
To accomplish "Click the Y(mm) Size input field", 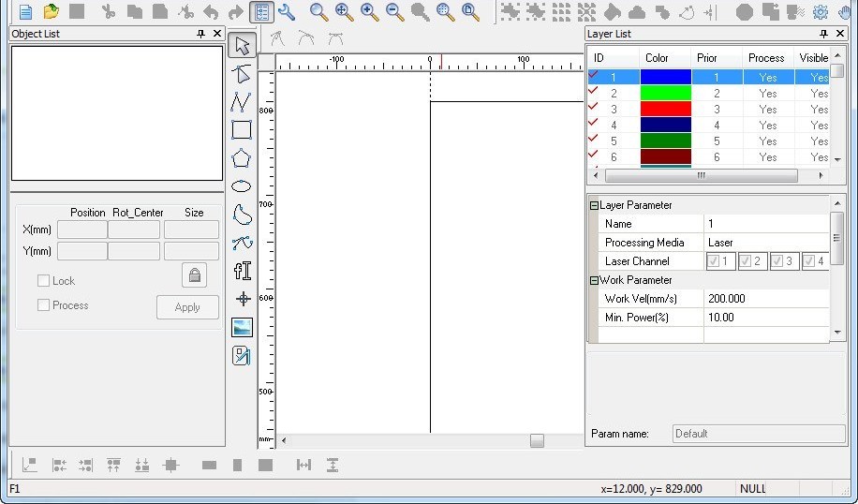I will (x=191, y=251).
